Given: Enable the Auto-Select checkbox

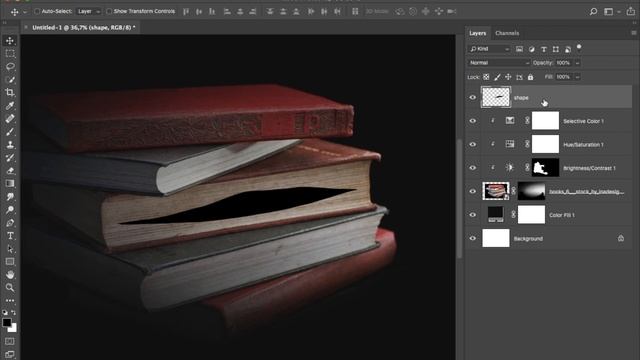Looking at the screenshot, I should click(x=37, y=11).
